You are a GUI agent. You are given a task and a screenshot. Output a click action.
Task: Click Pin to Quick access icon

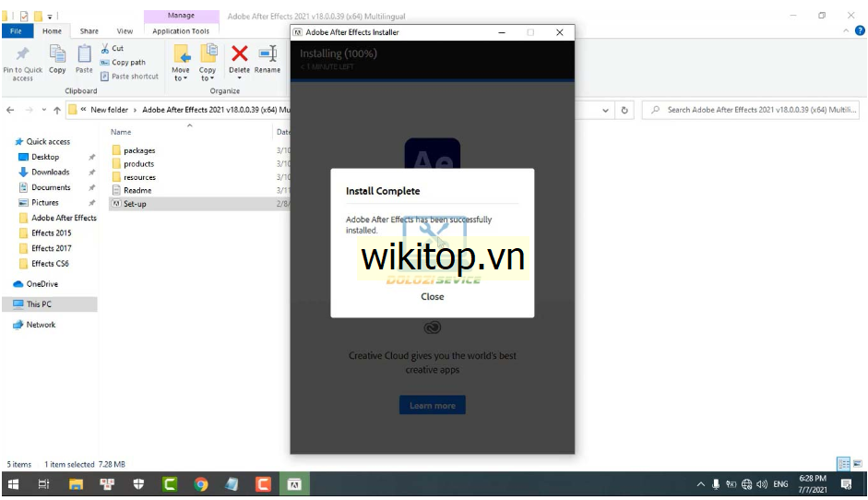click(22, 54)
